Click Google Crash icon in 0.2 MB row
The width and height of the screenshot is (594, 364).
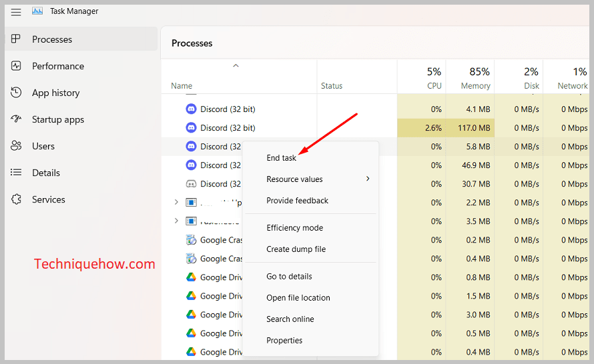tap(191, 240)
